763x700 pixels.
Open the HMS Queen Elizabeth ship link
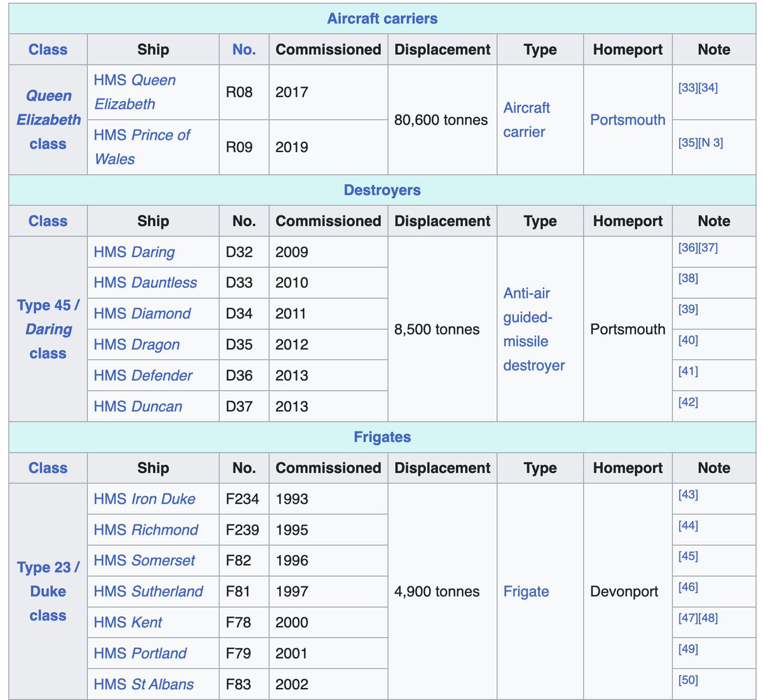135,92
